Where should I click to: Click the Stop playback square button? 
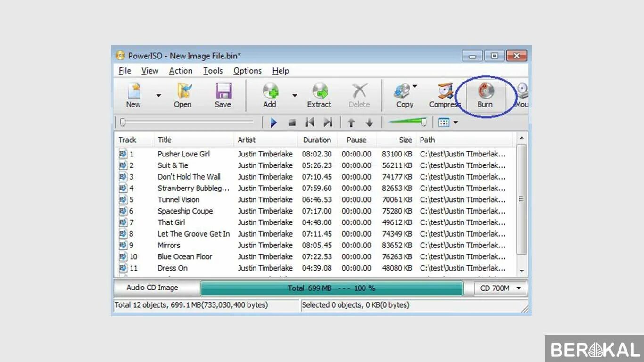tap(292, 123)
